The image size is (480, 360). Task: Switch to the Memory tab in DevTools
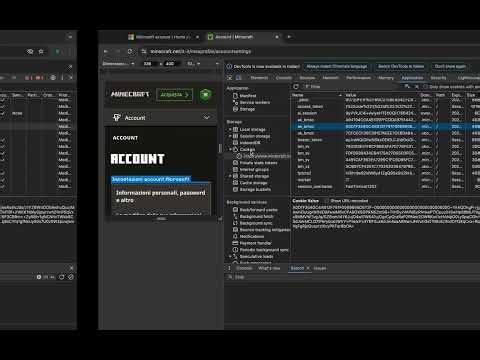click(x=386, y=78)
